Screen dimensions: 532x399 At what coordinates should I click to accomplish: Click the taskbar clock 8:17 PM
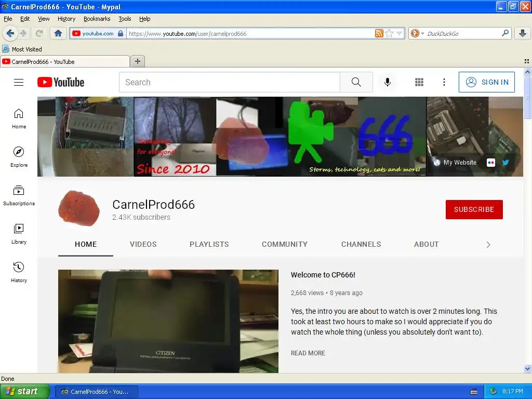click(513, 391)
